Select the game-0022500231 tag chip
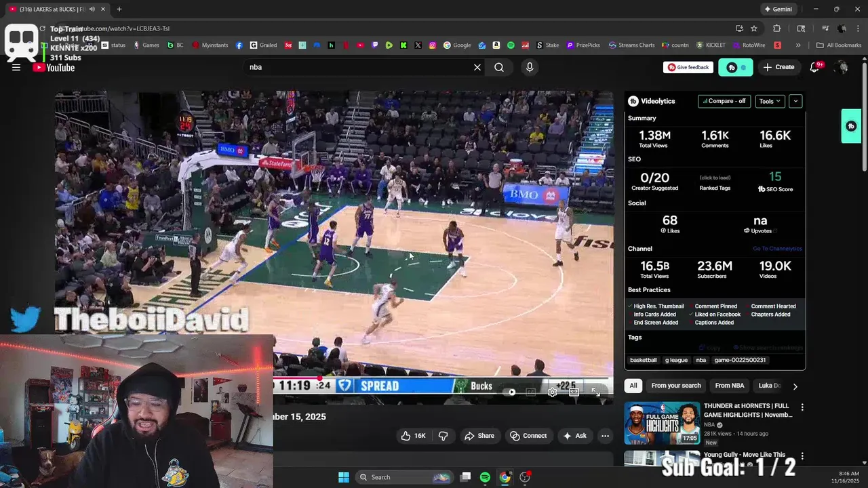The width and height of the screenshot is (868, 488). coord(740,360)
